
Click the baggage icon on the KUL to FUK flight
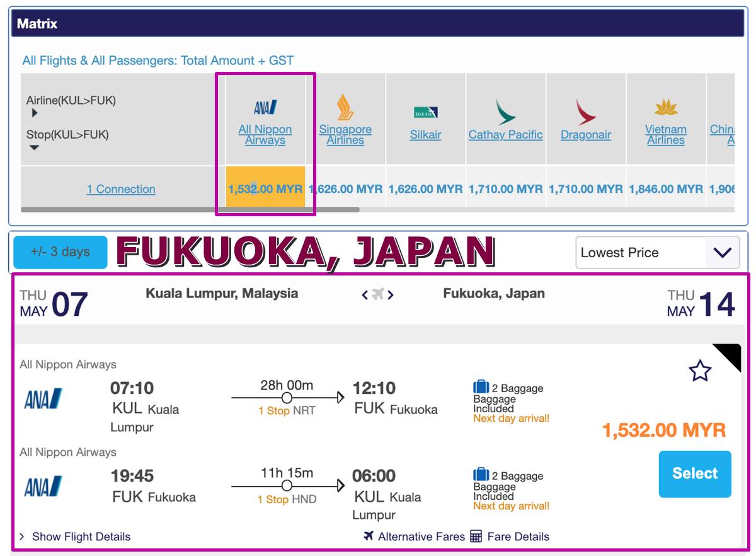[481, 387]
